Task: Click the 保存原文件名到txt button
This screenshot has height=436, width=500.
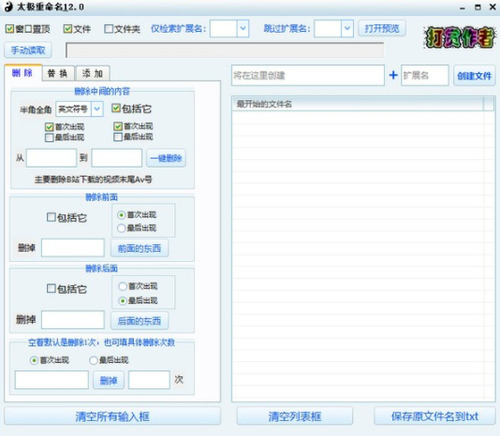Action: pos(435,416)
